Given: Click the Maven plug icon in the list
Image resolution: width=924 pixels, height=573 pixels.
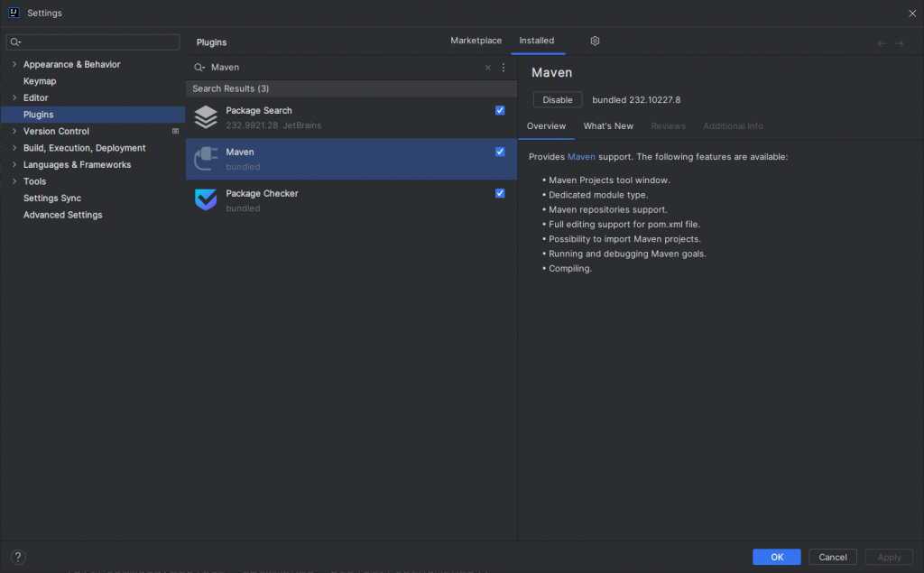Looking at the screenshot, I should click(206, 159).
